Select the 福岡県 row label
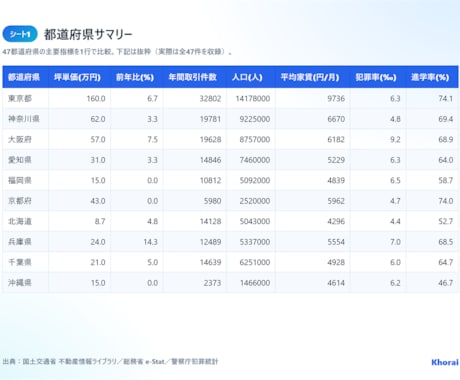The width and height of the screenshot is (460, 380). [20, 180]
